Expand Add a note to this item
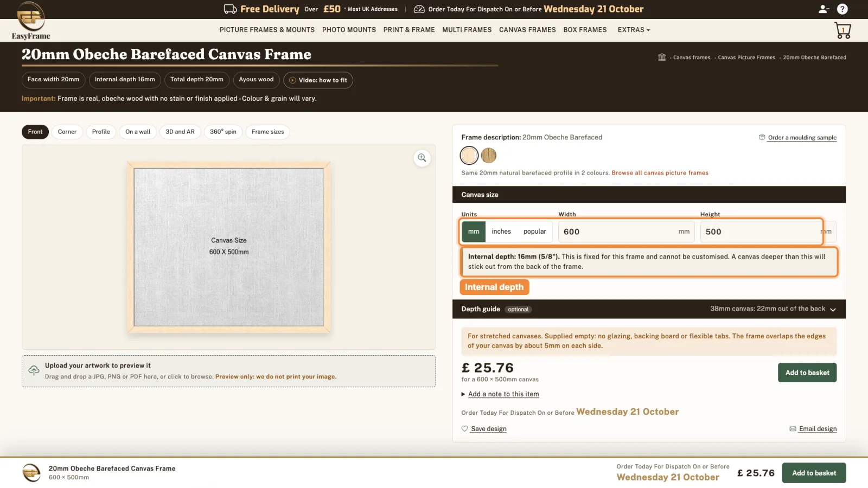 pyautogui.click(x=503, y=394)
